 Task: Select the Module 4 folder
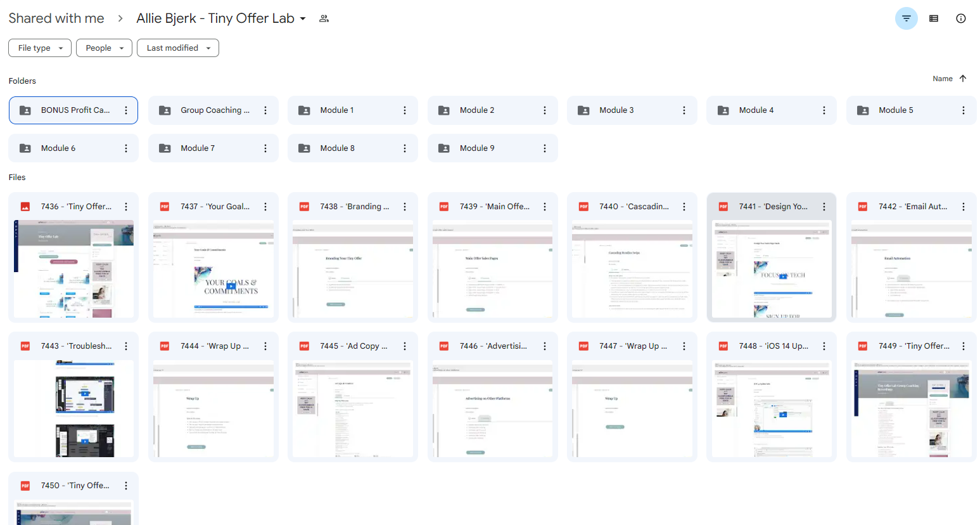point(772,110)
